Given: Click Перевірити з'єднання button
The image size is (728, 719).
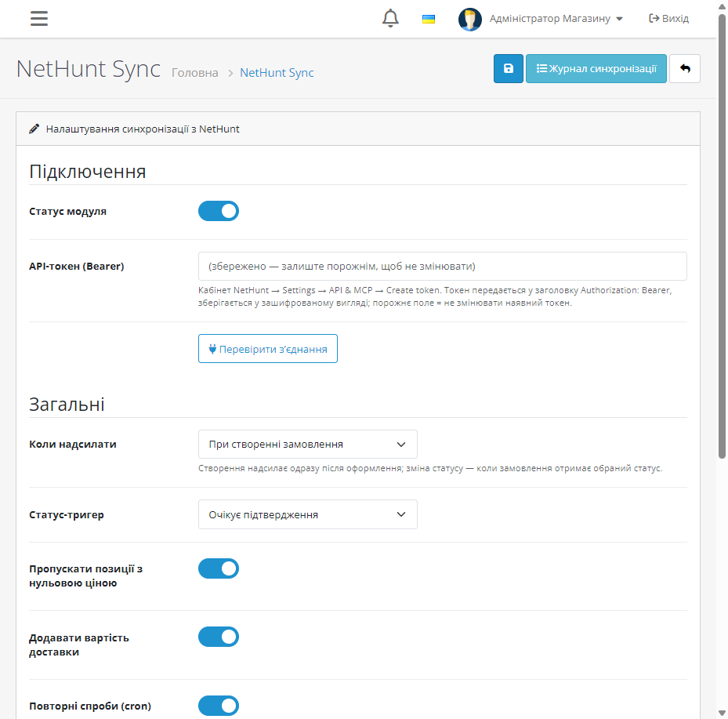Looking at the screenshot, I should (x=268, y=348).
